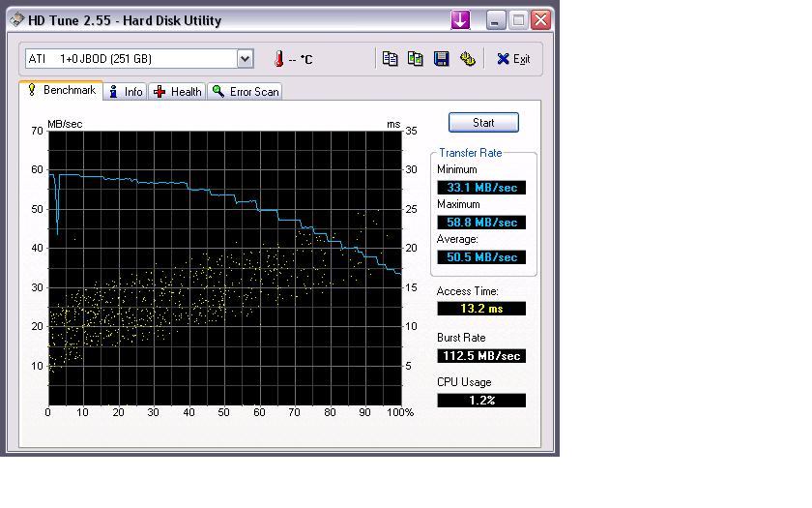Click the HD Tune 2.55 title bar text

tap(125, 20)
